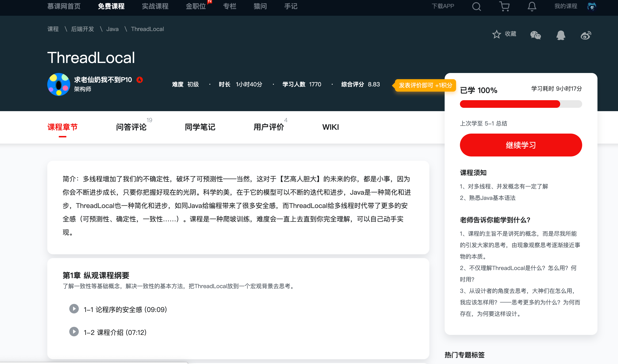
Task: Click lesson title 1-1 论程序的安全感 (09:09)
Action: [125, 309]
